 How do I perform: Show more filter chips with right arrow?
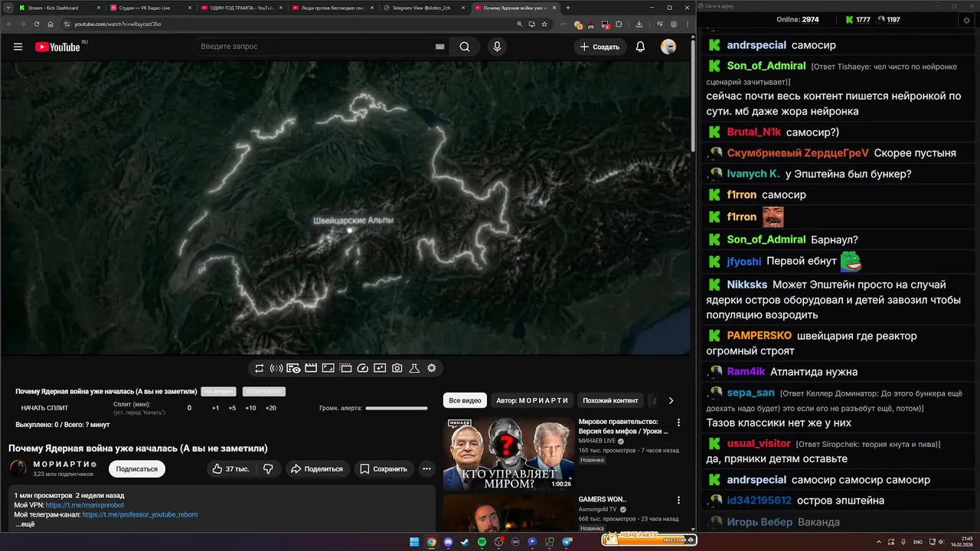[x=671, y=400]
